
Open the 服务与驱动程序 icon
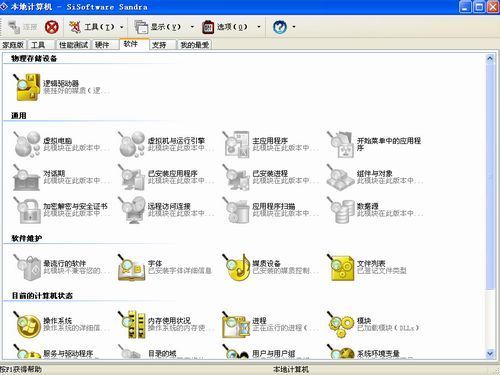click(x=26, y=352)
